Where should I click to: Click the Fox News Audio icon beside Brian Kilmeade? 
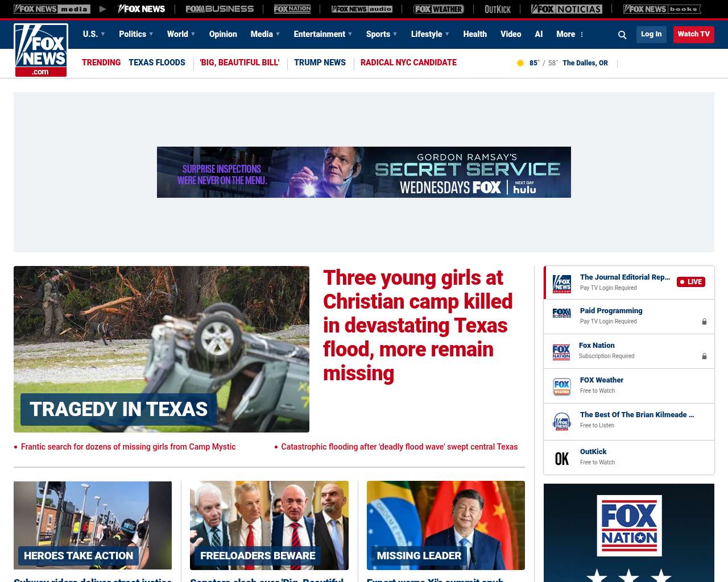tap(562, 422)
